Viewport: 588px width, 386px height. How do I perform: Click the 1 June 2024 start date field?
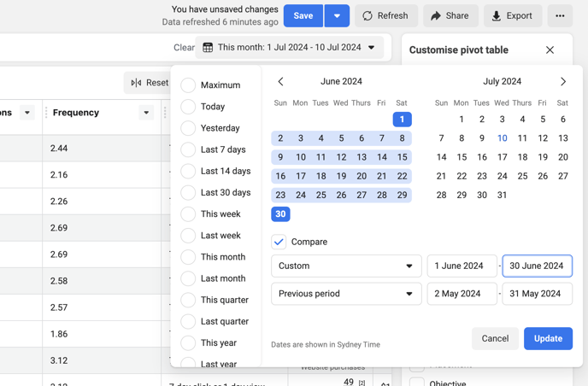[462, 266]
